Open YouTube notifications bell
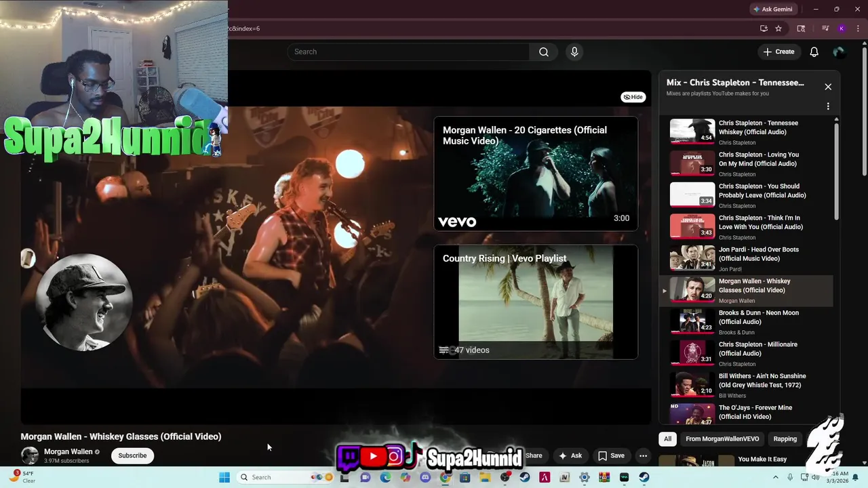 click(814, 52)
